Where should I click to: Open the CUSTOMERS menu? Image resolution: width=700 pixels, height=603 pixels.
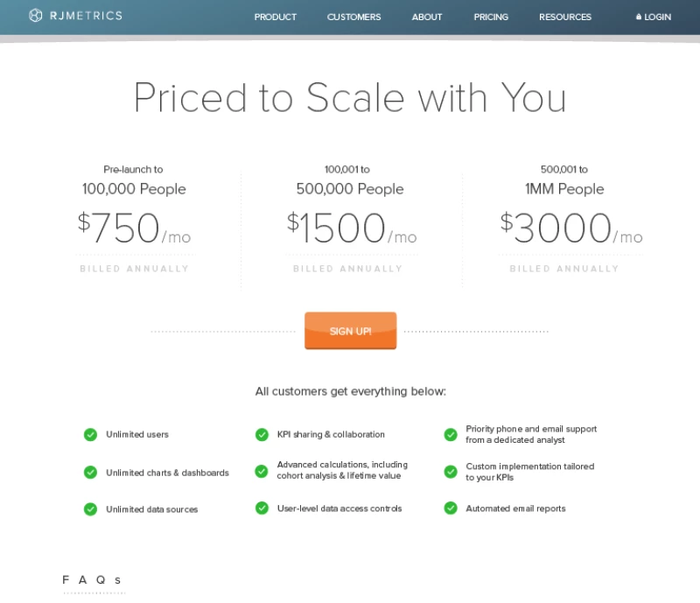point(353,16)
